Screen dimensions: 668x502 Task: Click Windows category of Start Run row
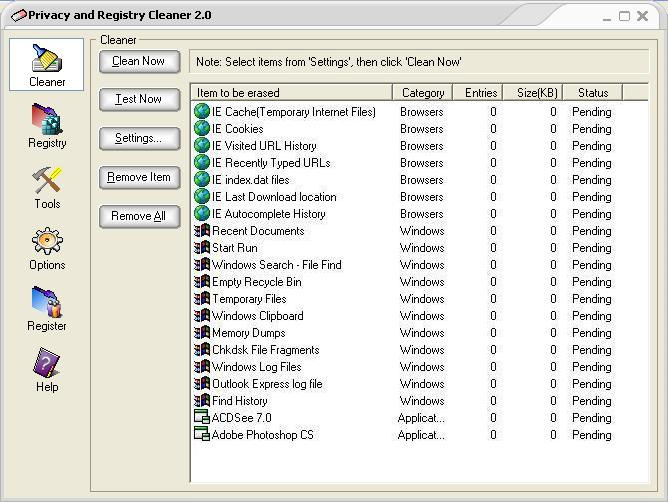[x=422, y=248]
